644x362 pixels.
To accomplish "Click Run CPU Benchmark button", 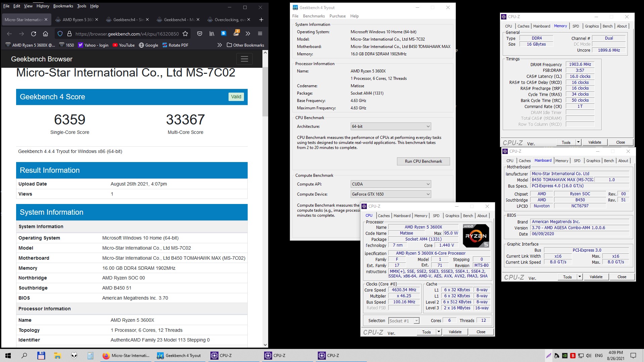I will (423, 161).
